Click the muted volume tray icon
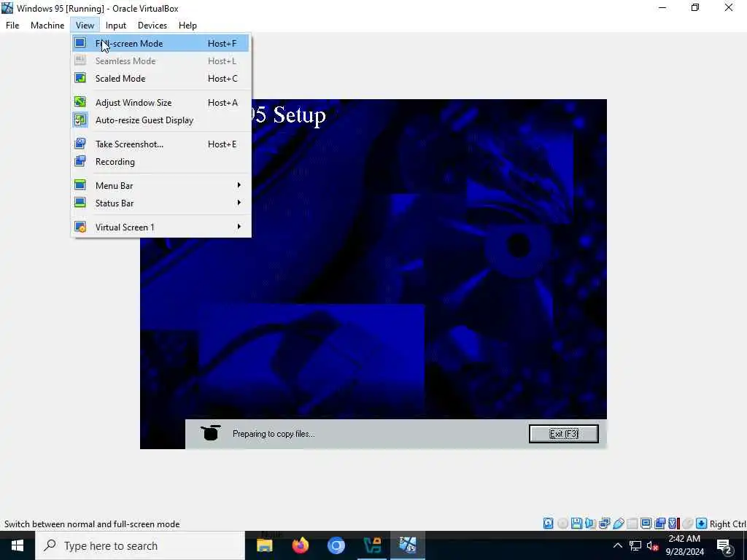Viewport: 747px width, 560px height. pos(652,545)
